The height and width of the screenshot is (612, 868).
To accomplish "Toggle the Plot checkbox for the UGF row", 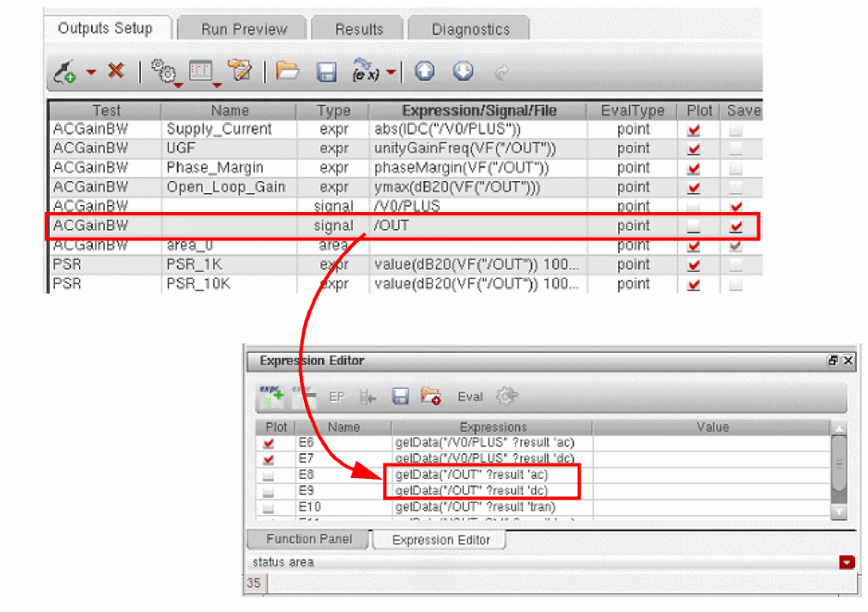I will 693,148.
